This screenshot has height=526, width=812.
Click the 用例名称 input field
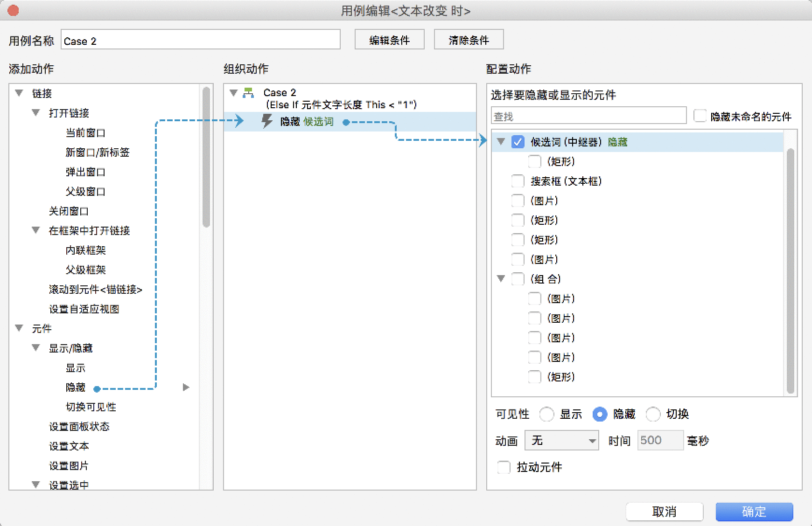point(201,40)
